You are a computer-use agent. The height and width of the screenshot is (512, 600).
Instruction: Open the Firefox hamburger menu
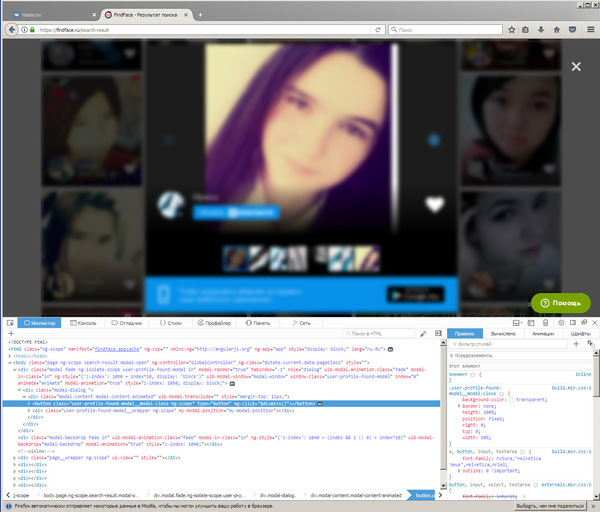click(x=590, y=29)
